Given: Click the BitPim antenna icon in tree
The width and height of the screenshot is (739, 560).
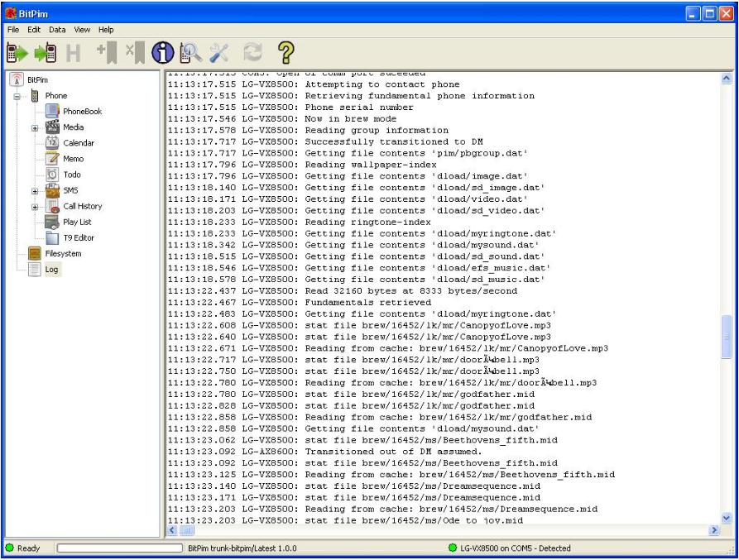Looking at the screenshot, I should [x=17, y=79].
